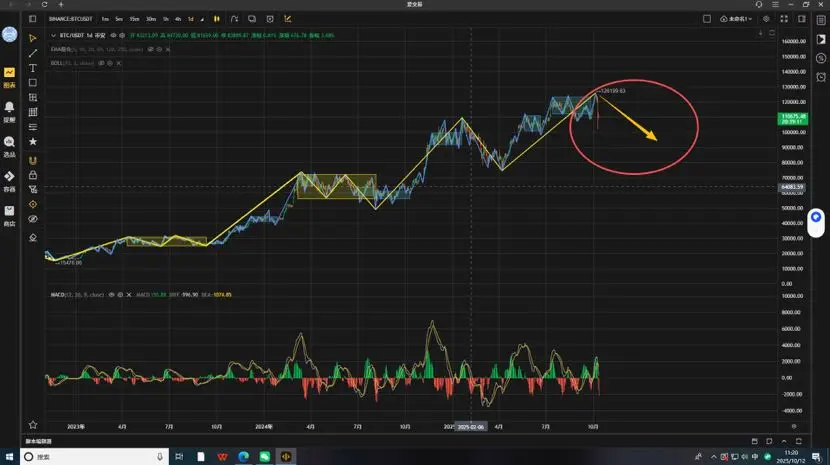
Task: Click the BINANCE:BTCUSDT symbol selector
Action: (70, 19)
